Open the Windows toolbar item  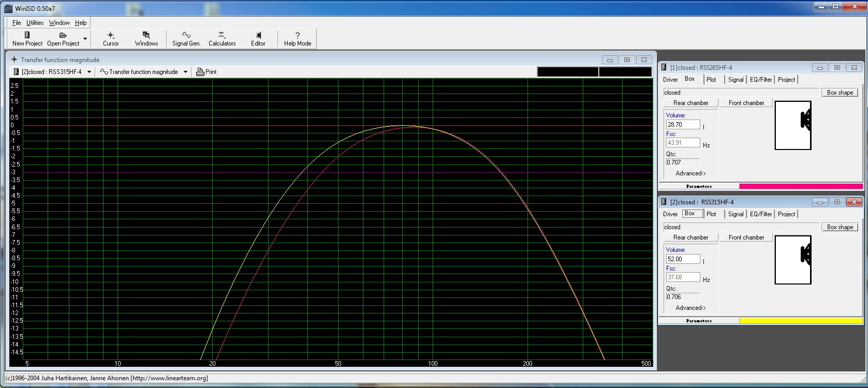(x=146, y=39)
